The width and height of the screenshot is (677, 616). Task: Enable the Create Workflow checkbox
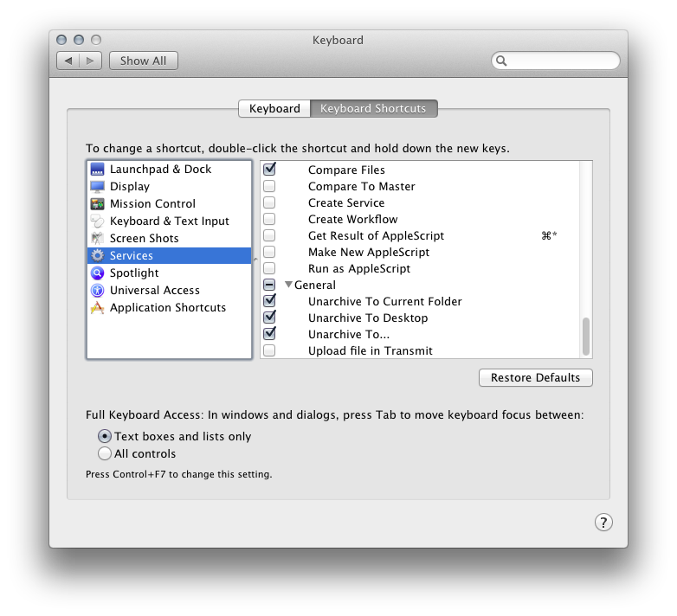269,219
